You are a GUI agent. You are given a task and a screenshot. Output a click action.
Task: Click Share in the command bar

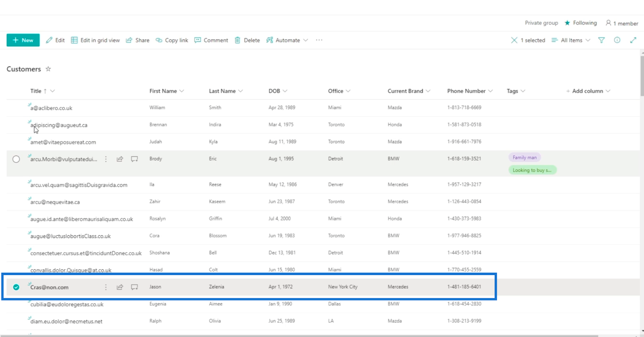138,40
